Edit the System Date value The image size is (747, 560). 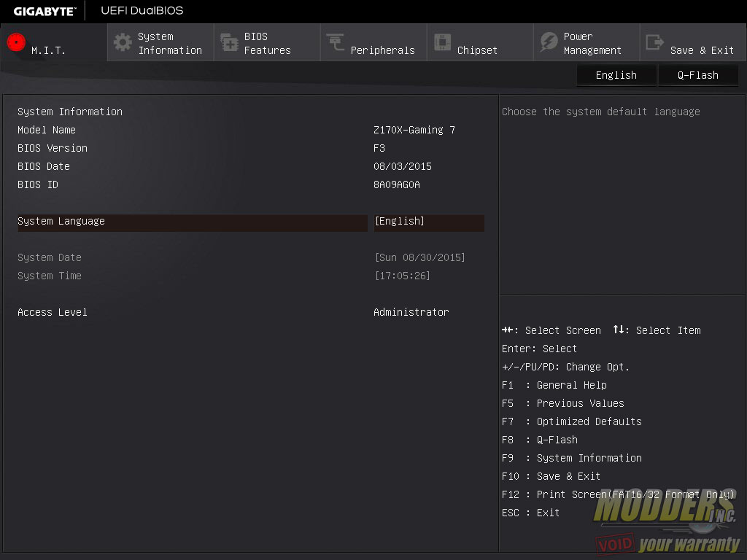coord(419,257)
